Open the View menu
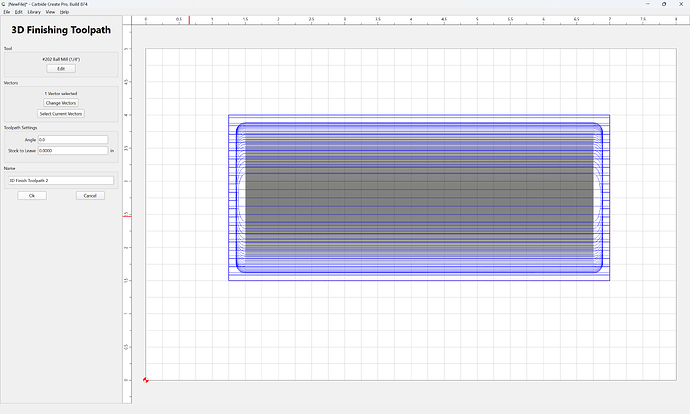Viewport: 690px width, 414px height. (x=50, y=12)
